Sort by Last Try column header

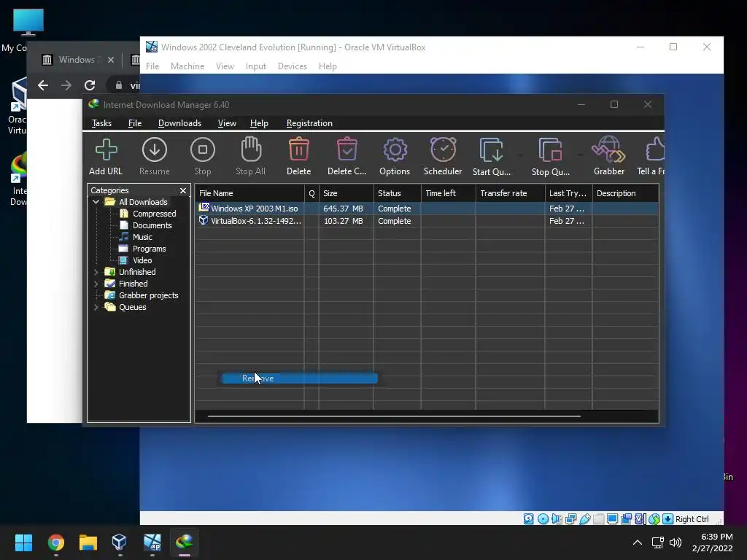click(x=568, y=193)
